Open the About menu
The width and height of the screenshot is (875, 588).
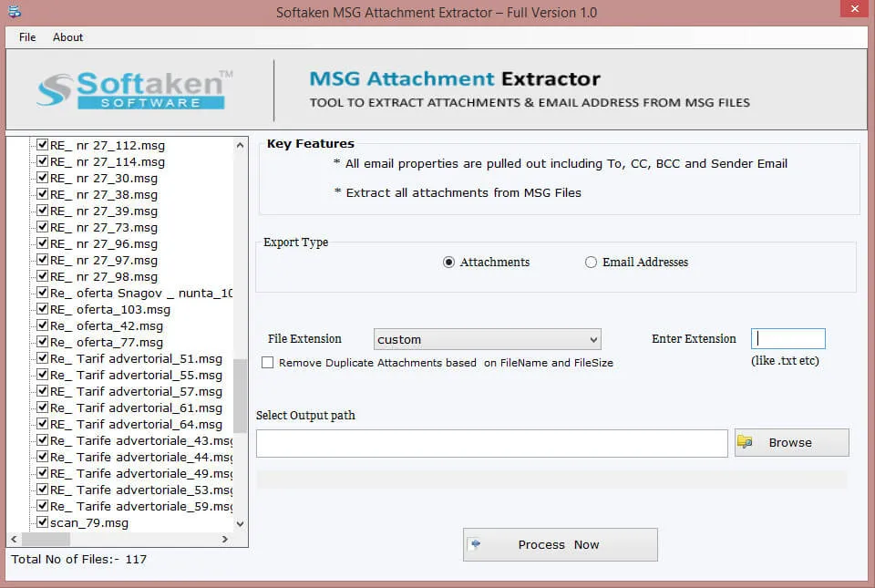pos(67,37)
